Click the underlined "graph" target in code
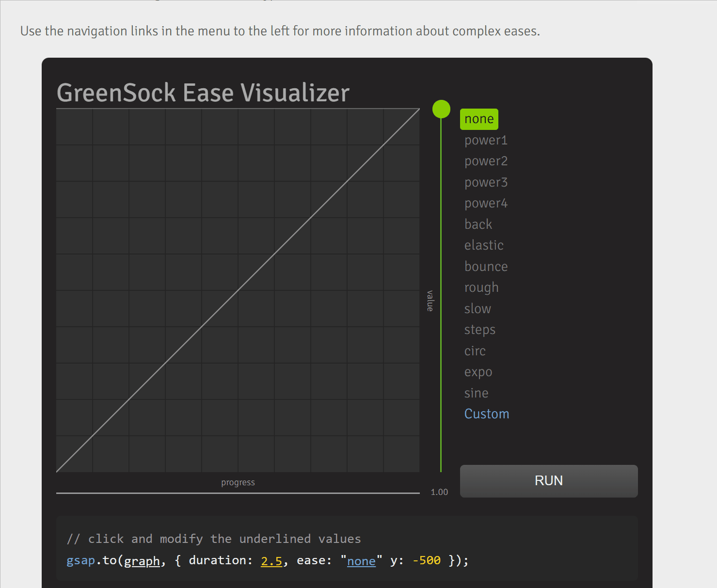Image resolution: width=717 pixels, height=588 pixels. pyautogui.click(x=142, y=561)
